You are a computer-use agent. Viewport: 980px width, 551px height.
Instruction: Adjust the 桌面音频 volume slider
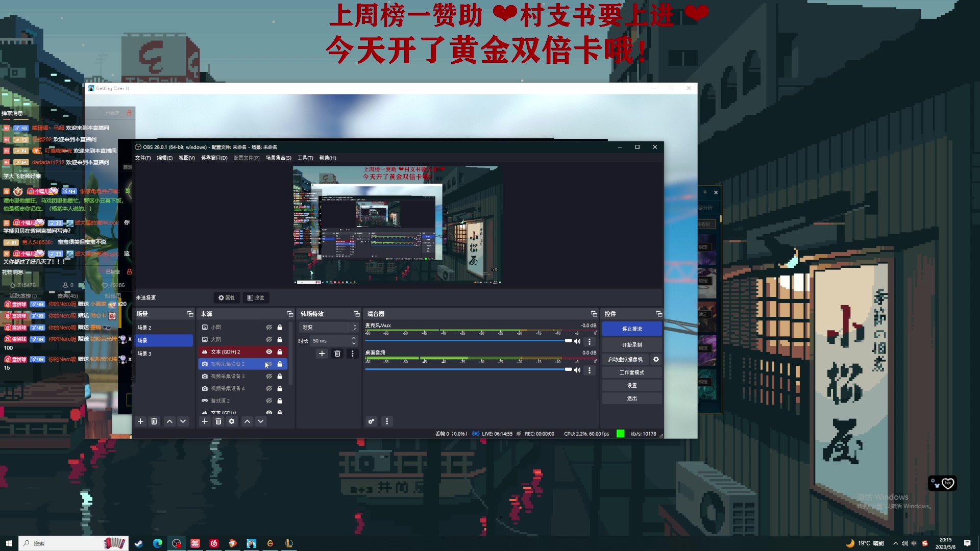point(469,369)
